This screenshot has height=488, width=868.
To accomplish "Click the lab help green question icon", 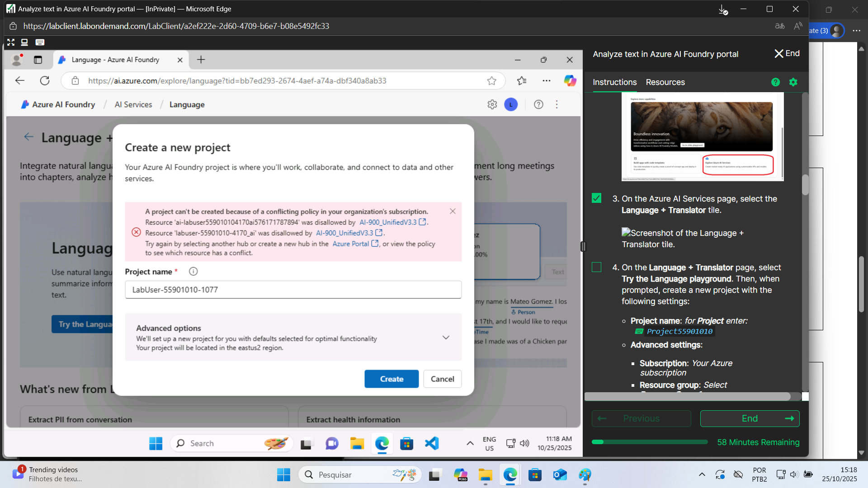I will click(x=776, y=82).
